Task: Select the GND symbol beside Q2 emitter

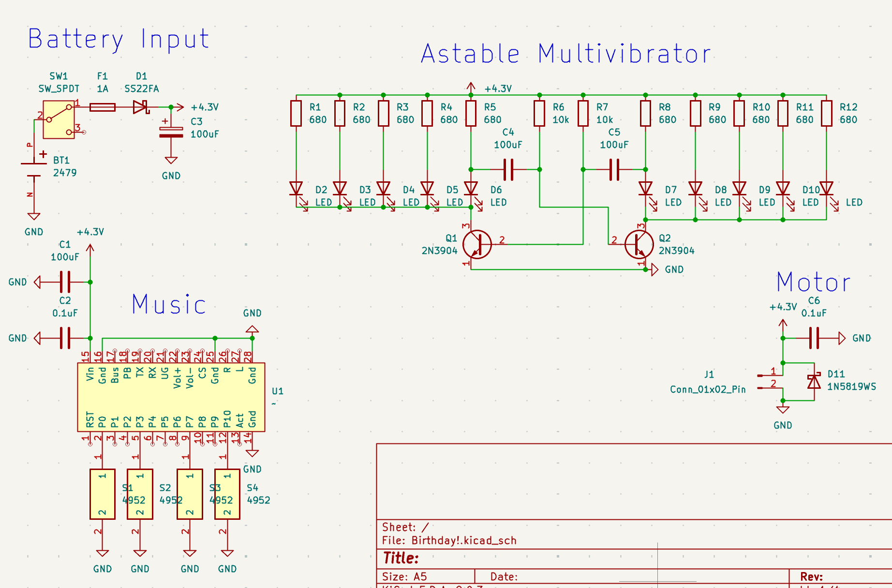Action: [654, 269]
